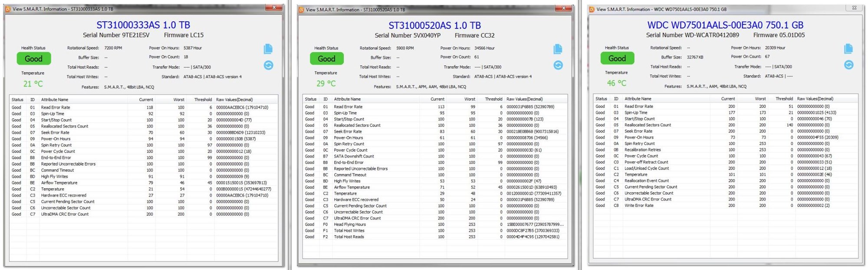Click the green Good health badge for WDC WD7501AALS
868x270 pixels.
617,58
